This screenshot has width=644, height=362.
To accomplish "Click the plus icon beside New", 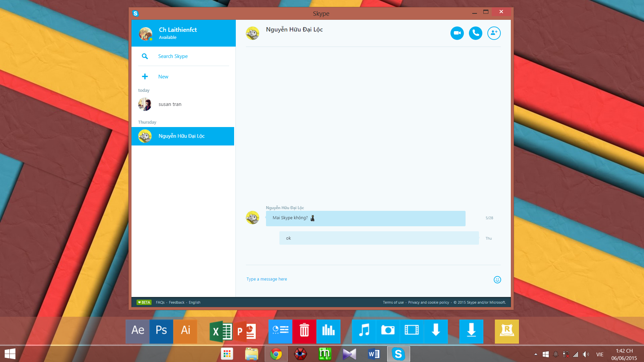I will [x=145, y=76].
